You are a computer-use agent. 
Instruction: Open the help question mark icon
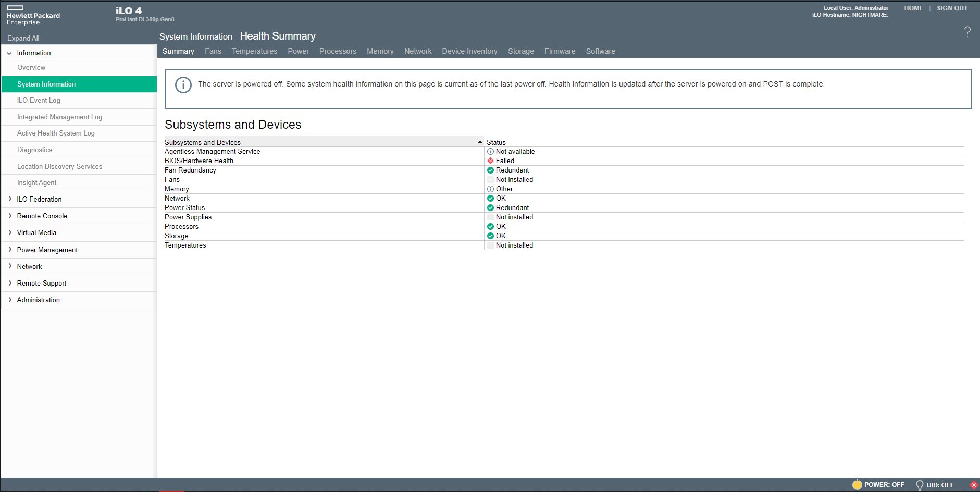coord(967,32)
